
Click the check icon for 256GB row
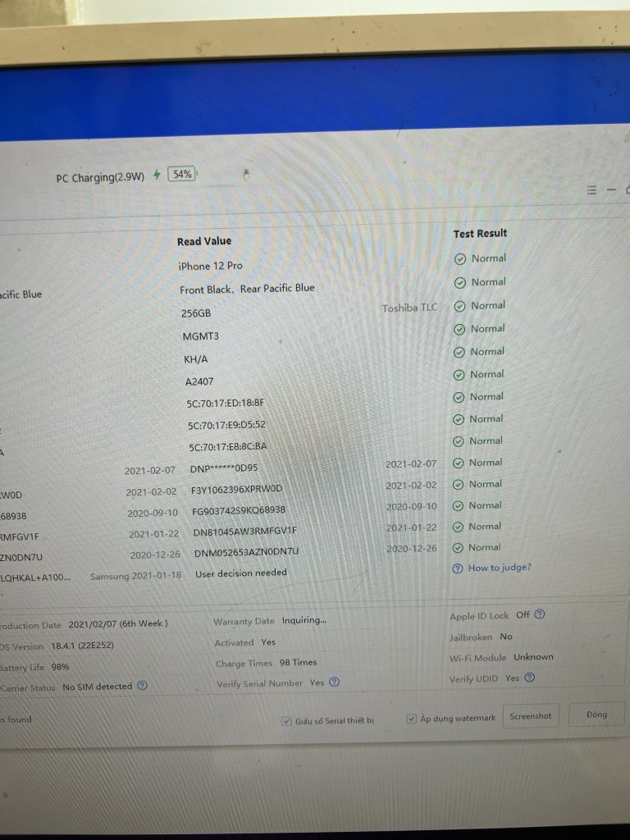click(x=459, y=307)
